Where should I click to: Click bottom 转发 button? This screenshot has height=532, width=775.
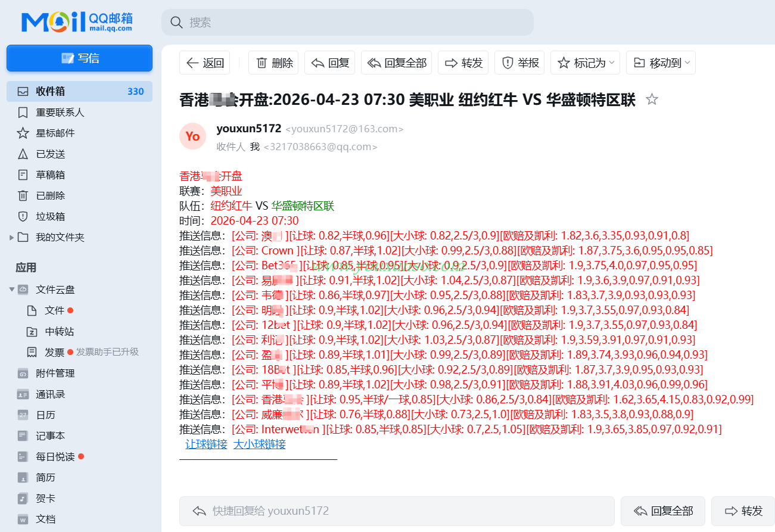pyautogui.click(x=743, y=511)
